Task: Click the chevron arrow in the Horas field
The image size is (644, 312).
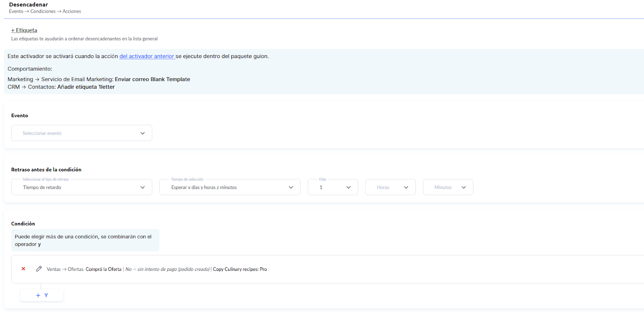Action: click(x=406, y=187)
